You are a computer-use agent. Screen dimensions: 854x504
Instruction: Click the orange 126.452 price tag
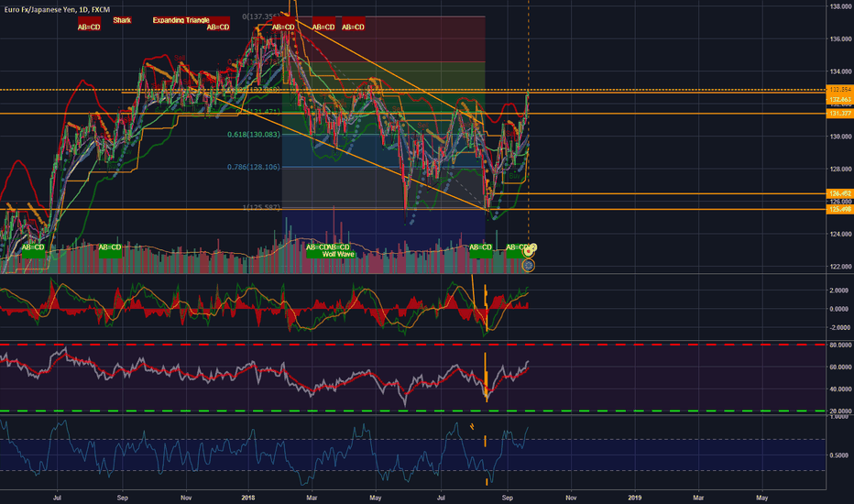(x=840, y=193)
